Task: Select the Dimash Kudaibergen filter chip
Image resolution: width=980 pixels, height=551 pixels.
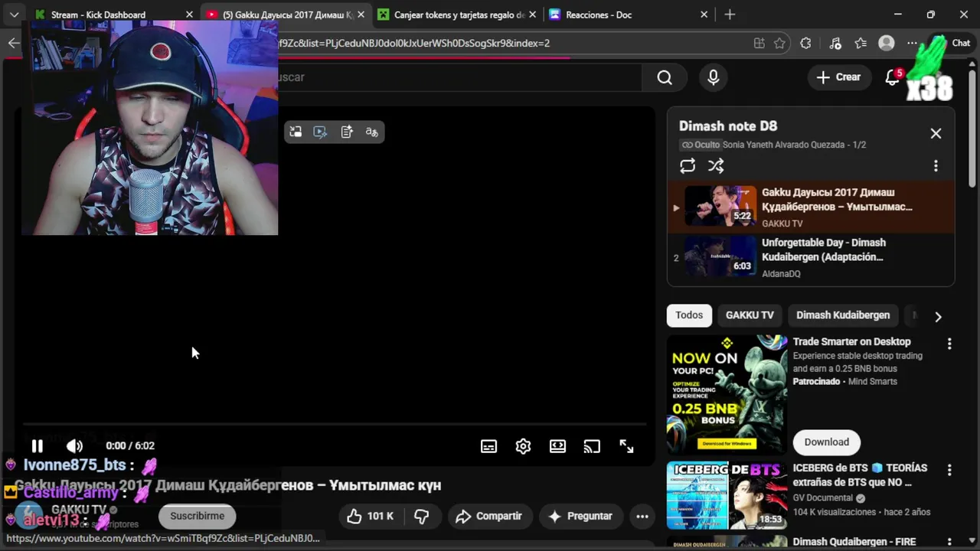Action: tap(843, 315)
